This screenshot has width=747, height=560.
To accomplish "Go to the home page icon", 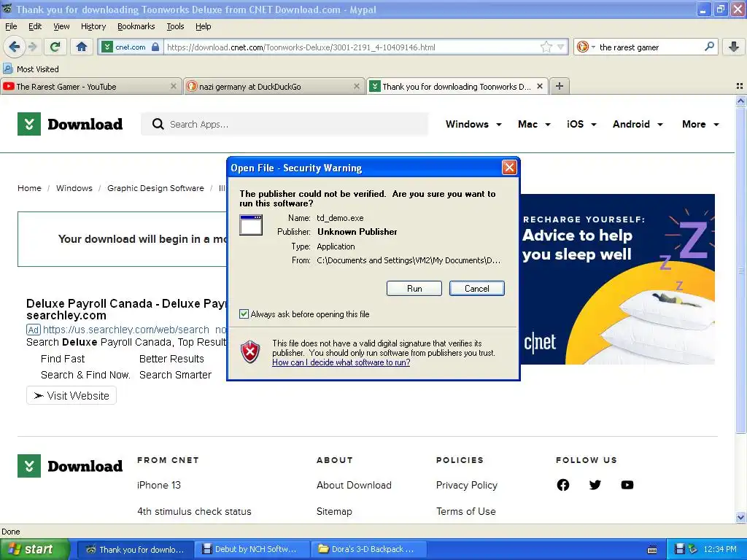I will click(82, 47).
